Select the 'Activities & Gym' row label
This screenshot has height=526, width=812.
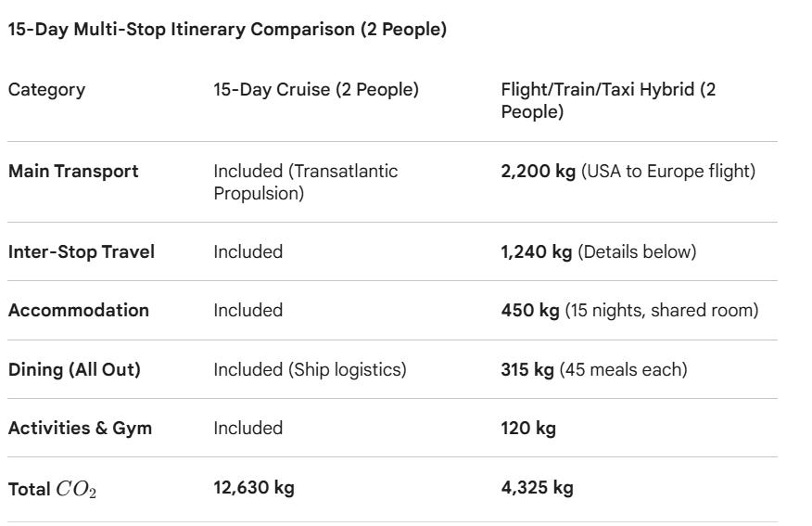pos(81,428)
